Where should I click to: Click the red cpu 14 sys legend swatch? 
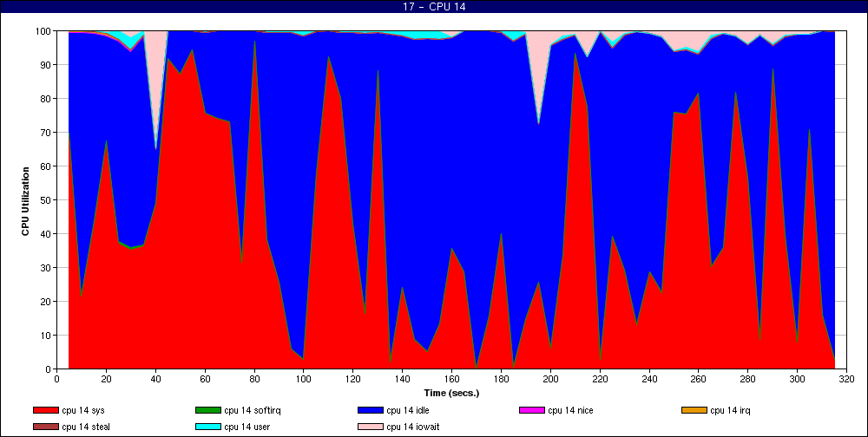click(45, 410)
